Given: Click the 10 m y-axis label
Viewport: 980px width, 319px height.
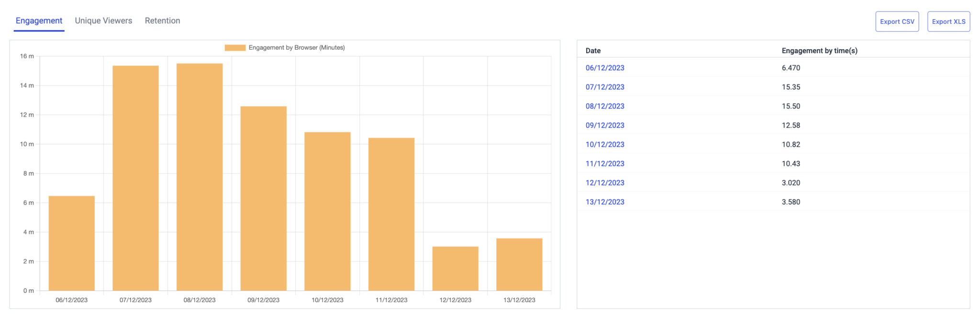Looking at the screenshot, I should click(x=27, y=144).
